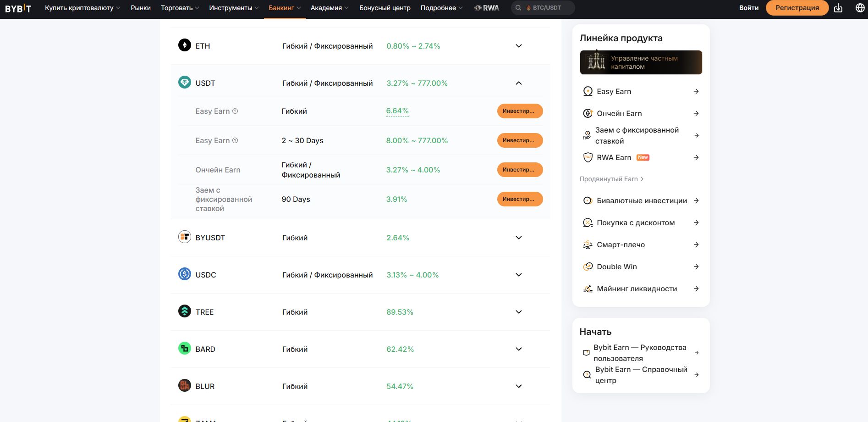Image resolution: width=868 pixels, height=422 pixels.
Task: Expand the BLUR row
Action: 519,386
